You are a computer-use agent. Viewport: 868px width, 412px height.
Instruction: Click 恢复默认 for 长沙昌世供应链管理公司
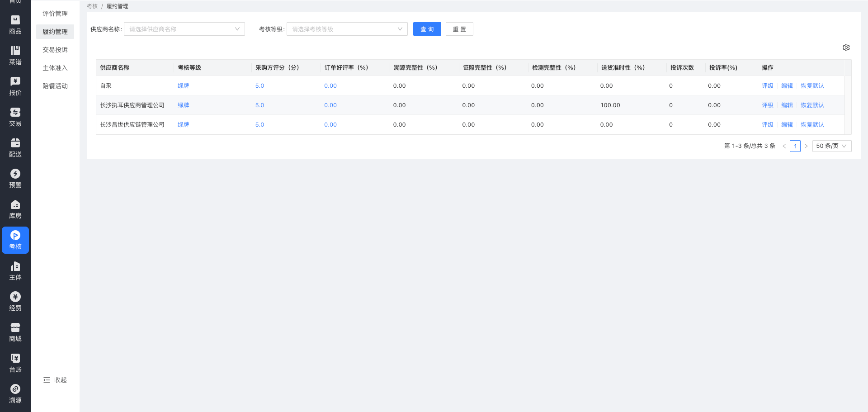812,124
